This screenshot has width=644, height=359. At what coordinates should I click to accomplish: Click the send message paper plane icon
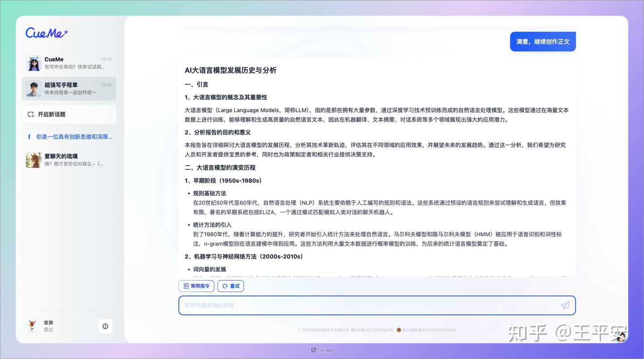[565, 305]
